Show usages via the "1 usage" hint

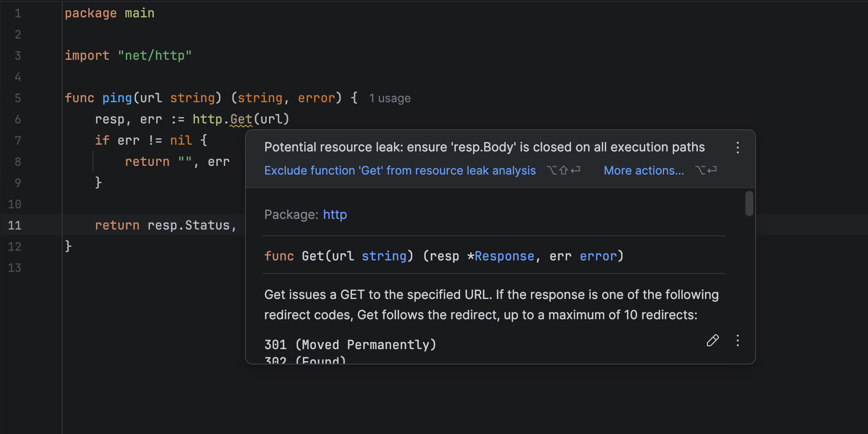coord(390,98)
